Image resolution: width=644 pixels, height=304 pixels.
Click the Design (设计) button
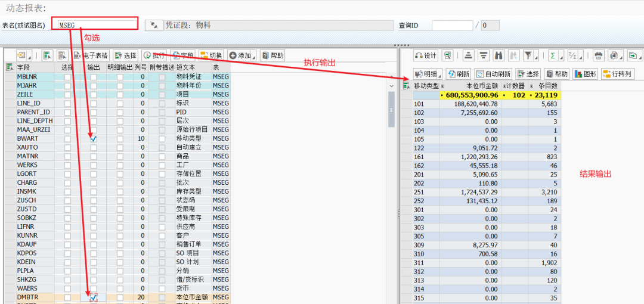426,55
